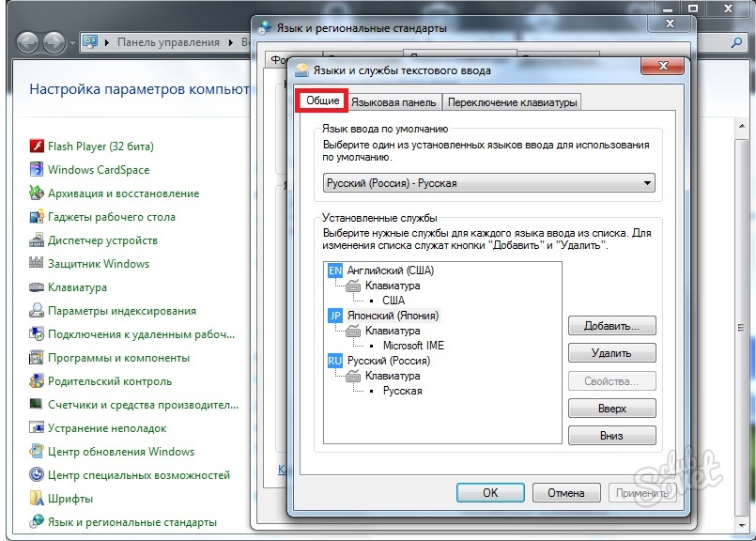Click the Flash Player icon
The image size is (756, 541).
coord(37,147)
